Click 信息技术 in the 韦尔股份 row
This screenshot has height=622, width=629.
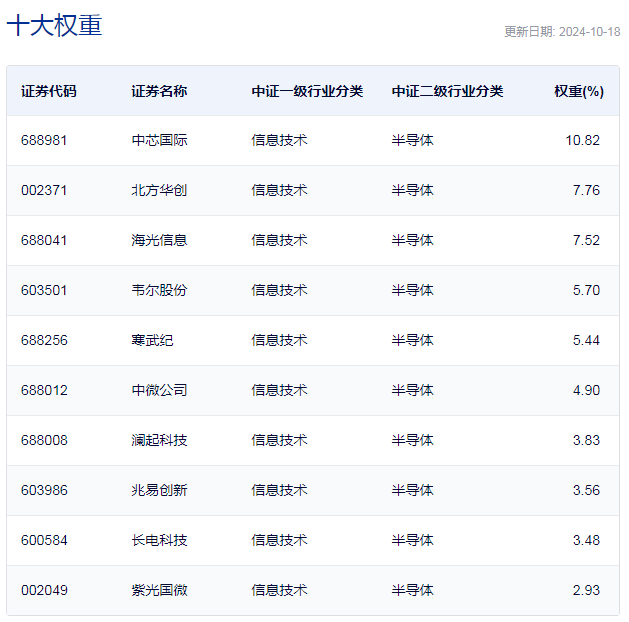click(x=279, y=290)
